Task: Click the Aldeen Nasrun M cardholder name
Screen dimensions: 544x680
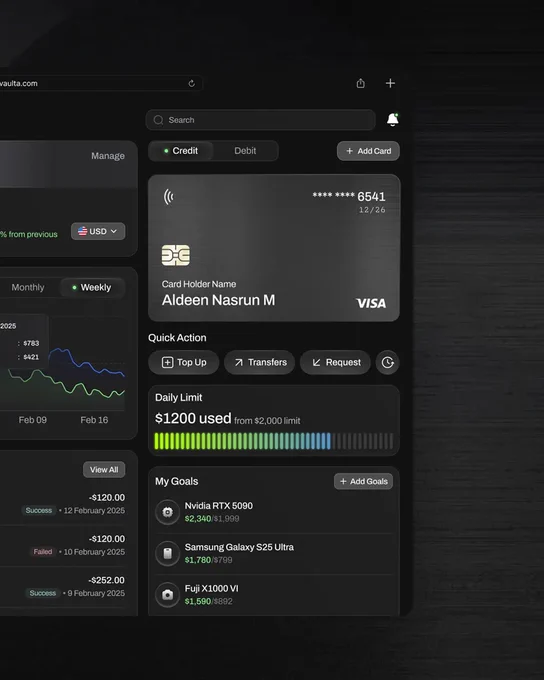Action: (x=218, y=300)
